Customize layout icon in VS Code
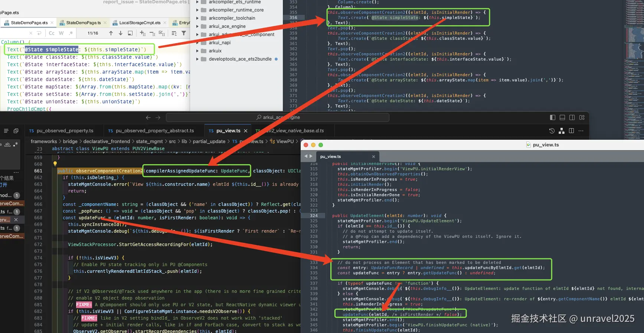This screenshot has height=333, width=644. click(582, 117)
